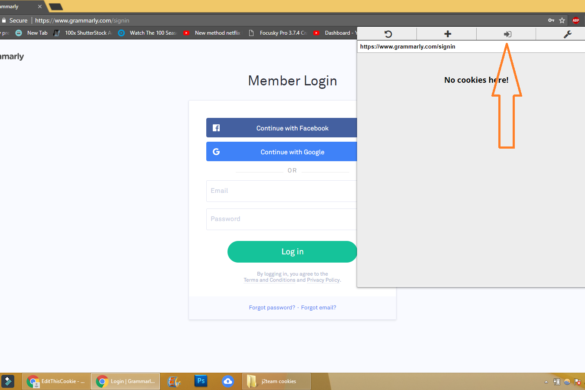585x390 pixels.
Task: Click the cloud upload taskbar icon
Action: coord(228,381)
